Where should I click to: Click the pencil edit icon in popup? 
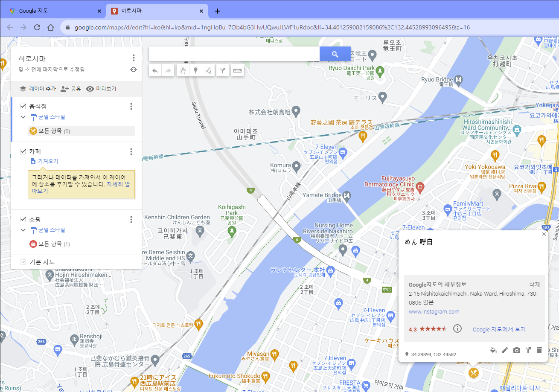point(505,350)
